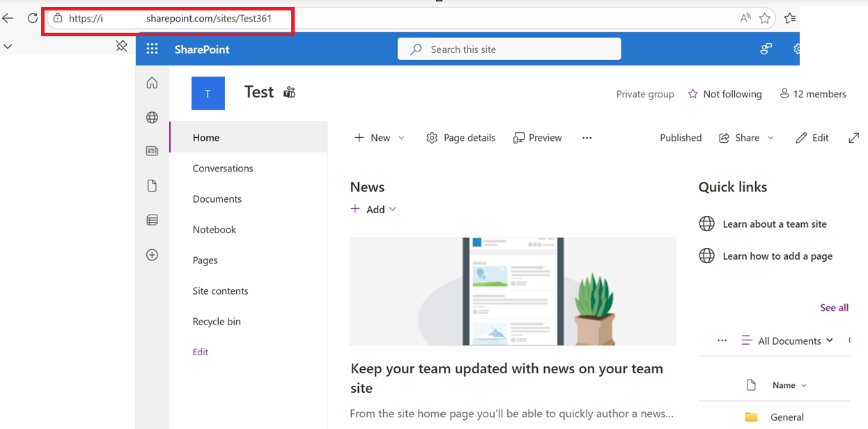Click the Edit page pencil button

click(812, 138)
